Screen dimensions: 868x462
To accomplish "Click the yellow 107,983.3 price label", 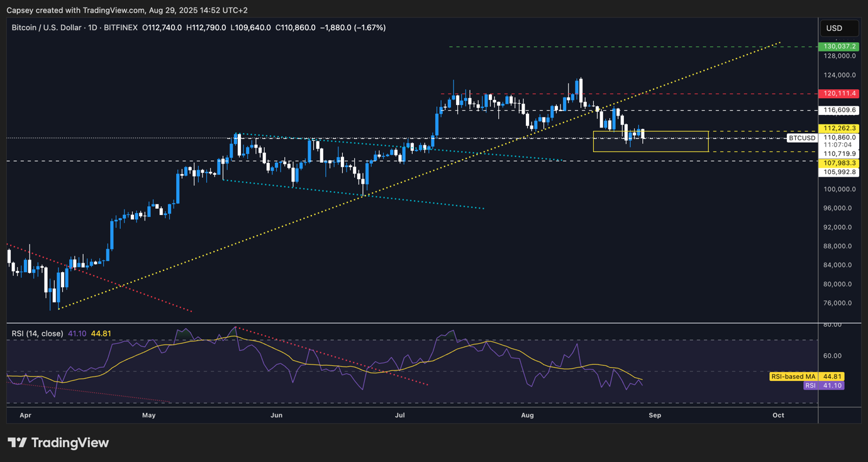I will click(838, 163).
